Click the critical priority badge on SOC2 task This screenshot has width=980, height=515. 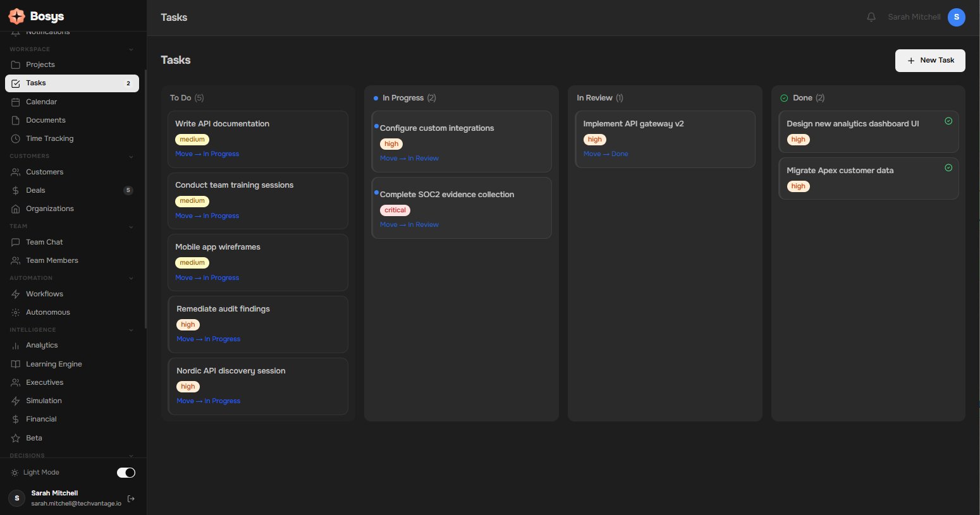tap(395, 210)
